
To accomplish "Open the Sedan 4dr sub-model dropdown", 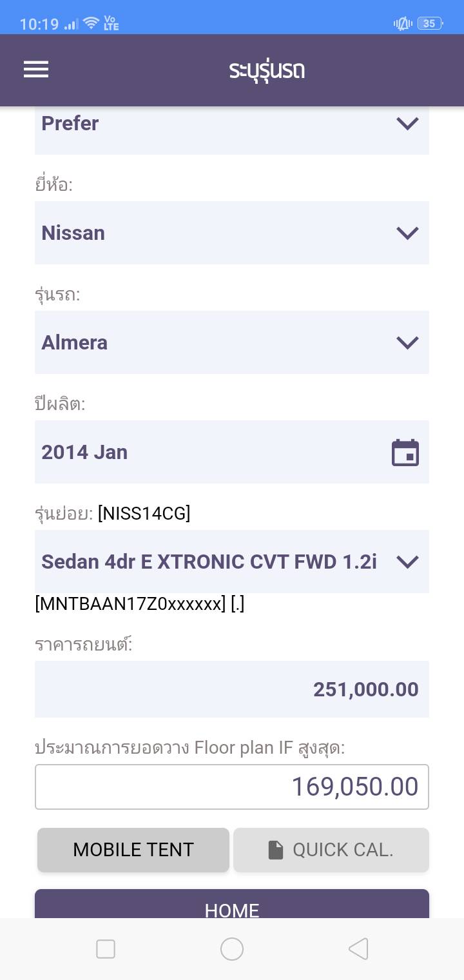I will [232, 562].
